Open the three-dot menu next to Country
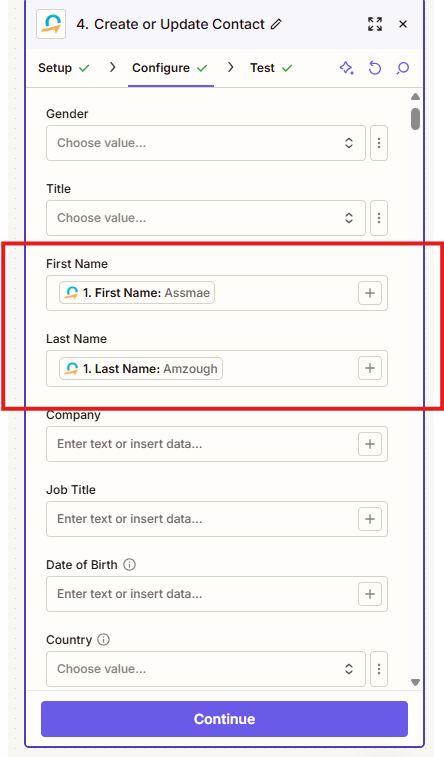The image size is (444, 757). 379,669
